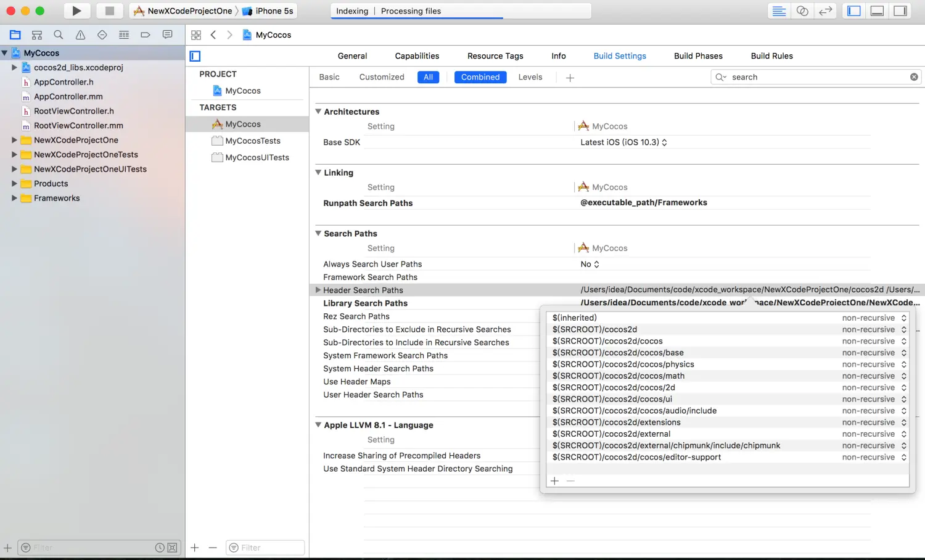
Task: Click the Run (play) button
Action: [76, 10]
